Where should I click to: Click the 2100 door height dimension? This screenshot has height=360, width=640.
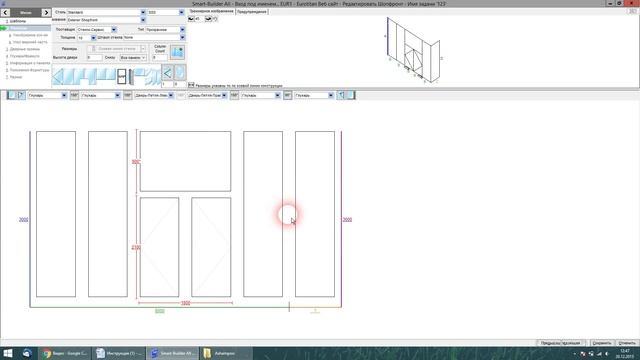point(136,248)
